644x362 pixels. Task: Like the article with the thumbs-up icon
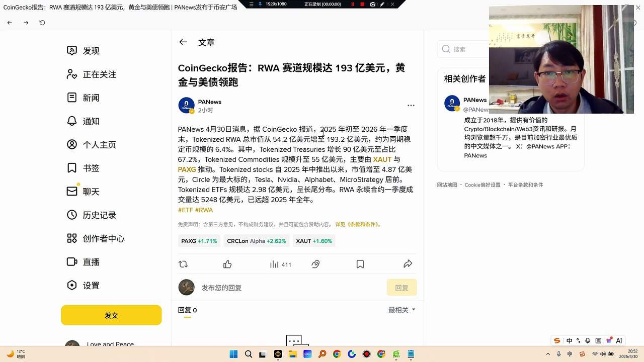tap(227, 264)
